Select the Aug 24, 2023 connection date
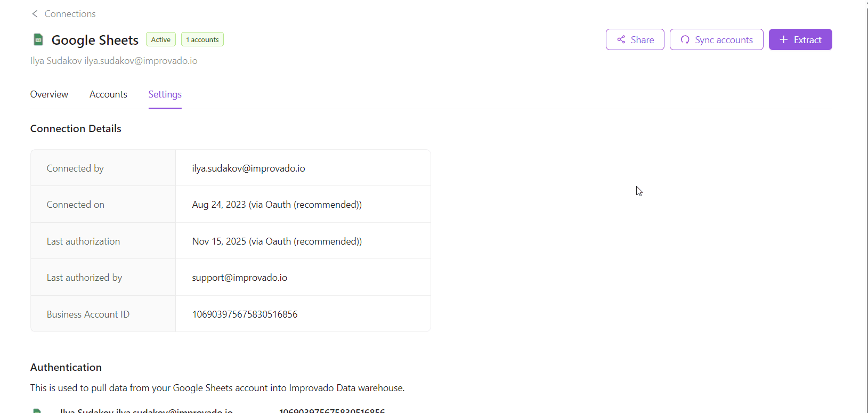Image resolution: width=868 pixels, height=413 pixels. 277,205
